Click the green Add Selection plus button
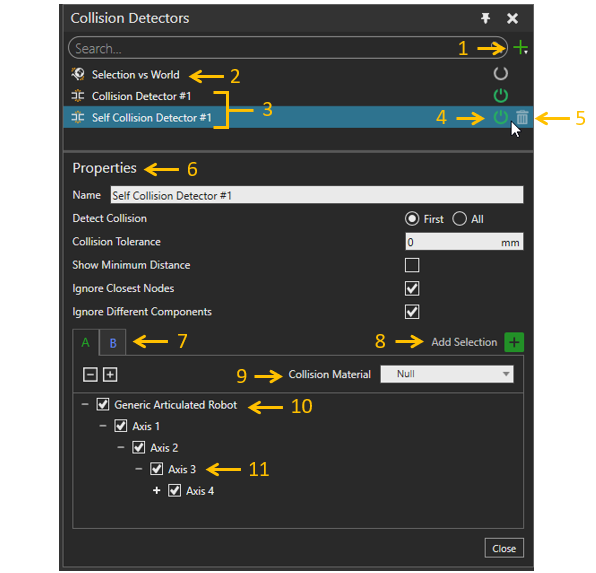Screen dimensions: 596x573 pos(514,342)
